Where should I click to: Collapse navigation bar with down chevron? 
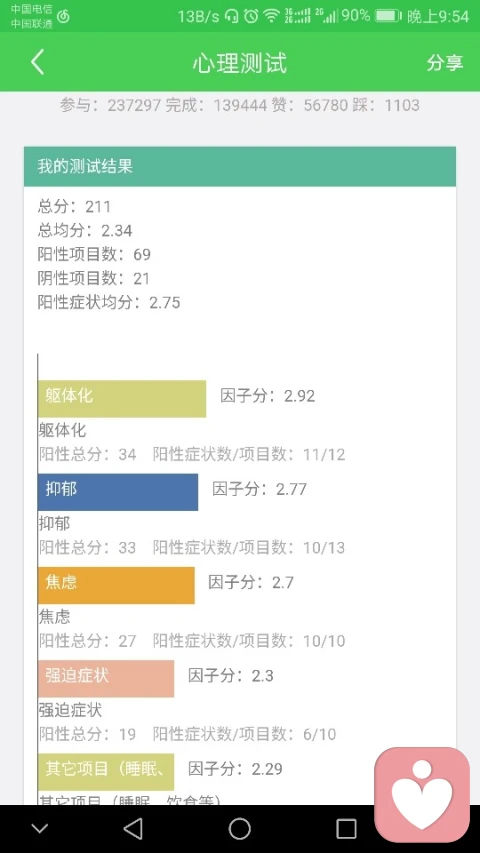pyautogui.click(x=40, y=829)
